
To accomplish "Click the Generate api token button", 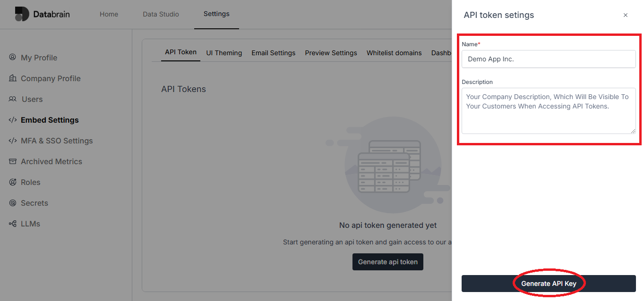I will pyautogui.click(x=387, y=262).
